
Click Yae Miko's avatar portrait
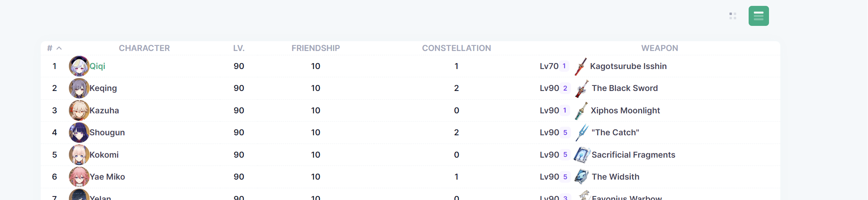(79, 177)
